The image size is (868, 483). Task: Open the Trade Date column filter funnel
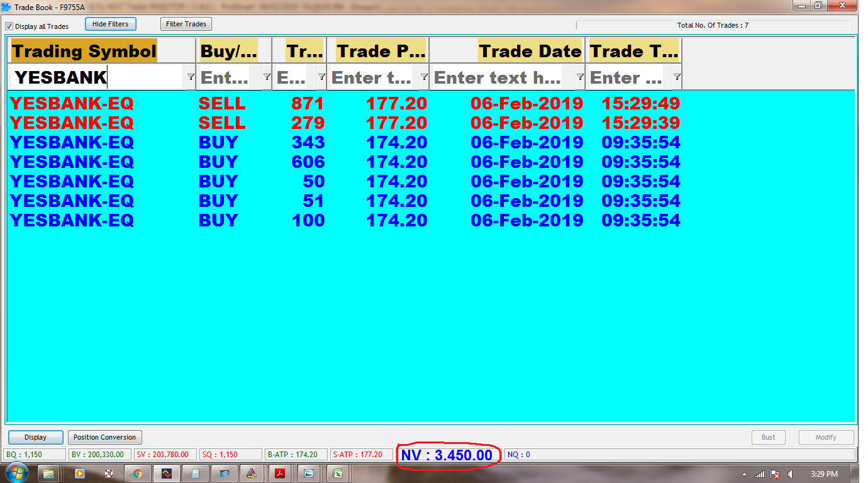[x=580, y=77]
